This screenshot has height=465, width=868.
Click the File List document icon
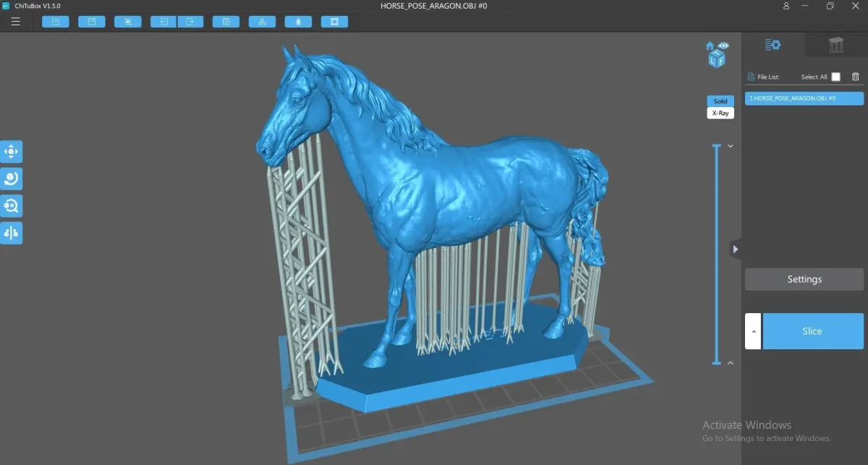click(751, 77)
